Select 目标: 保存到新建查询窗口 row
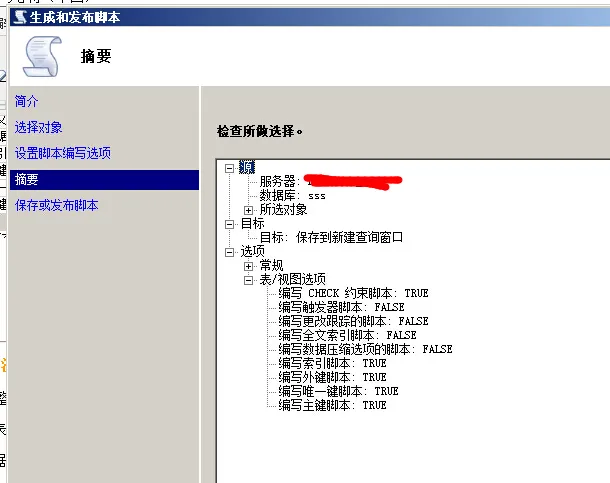This screenshot has width=610, height=483. point(331,238)
